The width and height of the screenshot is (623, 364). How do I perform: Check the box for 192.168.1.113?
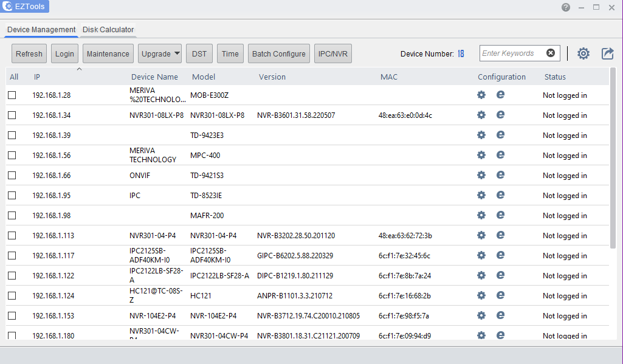(12, 235)
